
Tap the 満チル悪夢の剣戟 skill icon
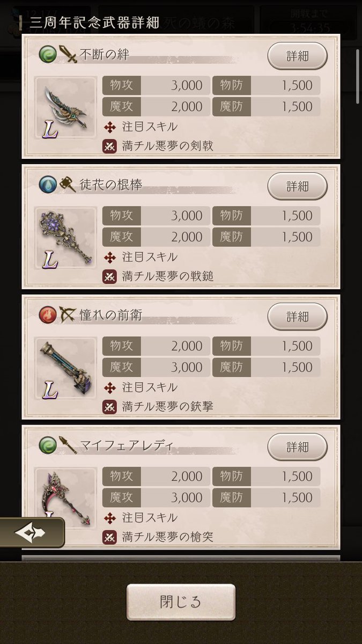(x=109, y=147)
